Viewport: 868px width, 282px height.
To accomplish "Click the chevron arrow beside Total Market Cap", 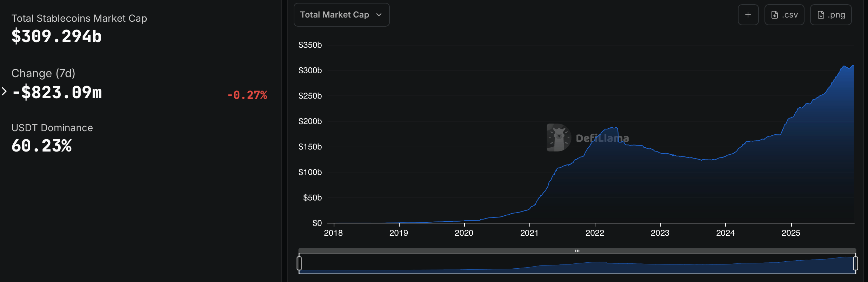I will [379, 15].
